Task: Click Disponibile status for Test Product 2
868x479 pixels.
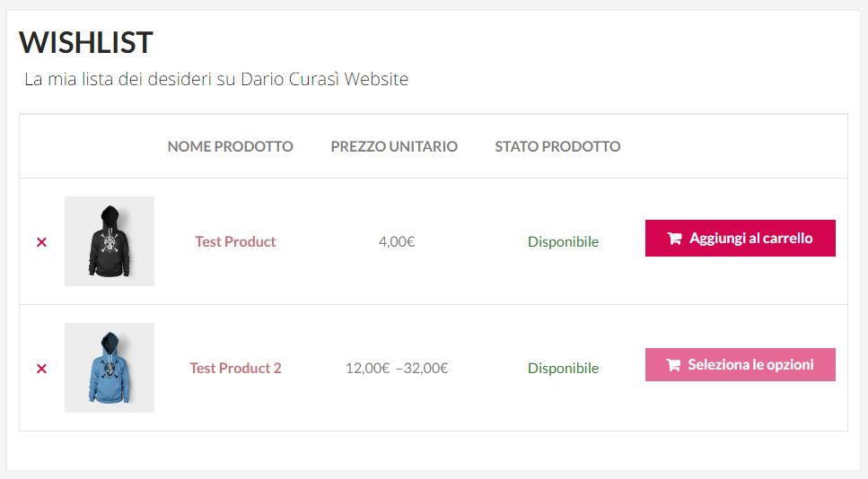Action: point(563,368)
